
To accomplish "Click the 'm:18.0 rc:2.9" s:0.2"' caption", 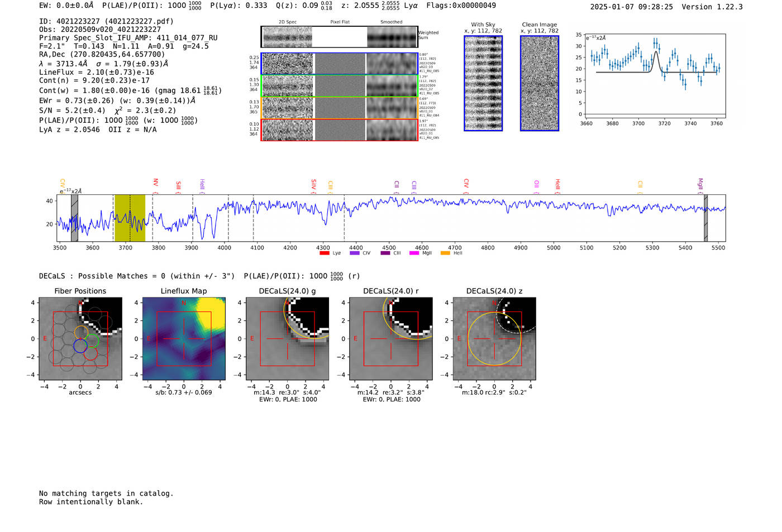I will click(x=494, y=392).
